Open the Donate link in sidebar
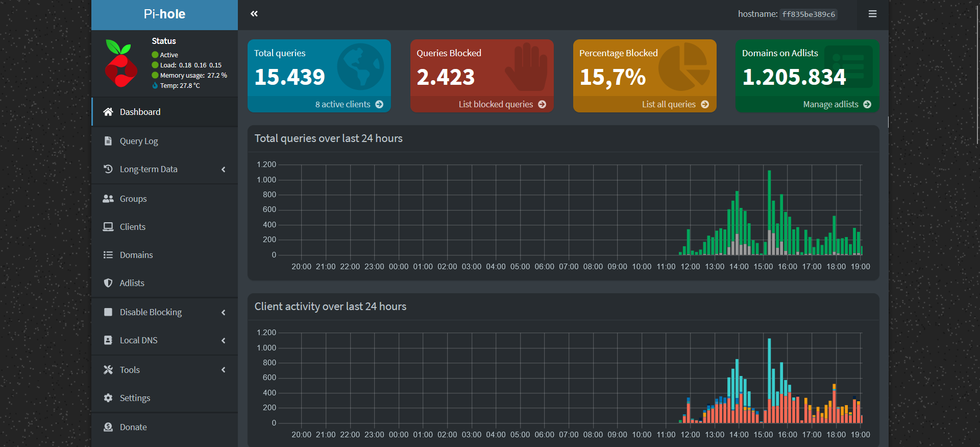Viewport: 980px width, 447px height. click(165, 427)
